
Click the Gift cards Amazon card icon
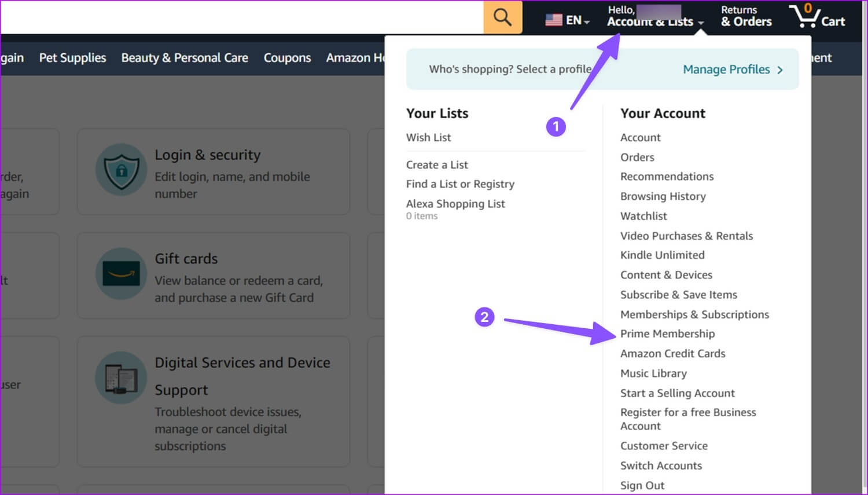[x=122, y=274]
